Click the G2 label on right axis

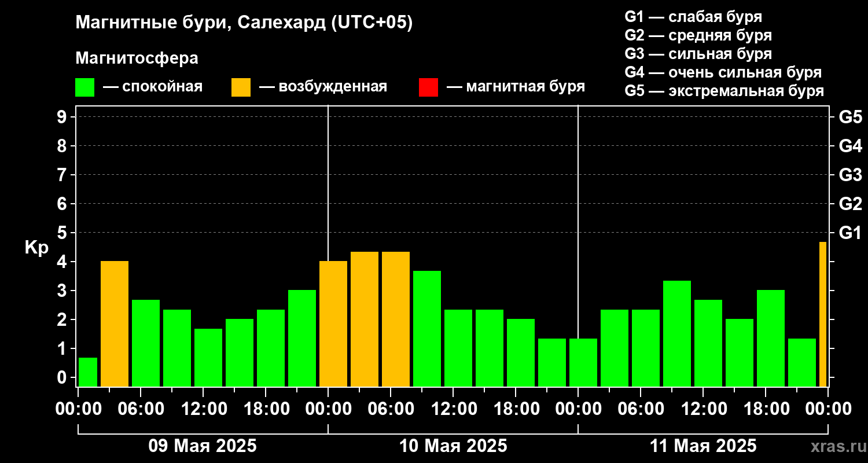(850, 204)
